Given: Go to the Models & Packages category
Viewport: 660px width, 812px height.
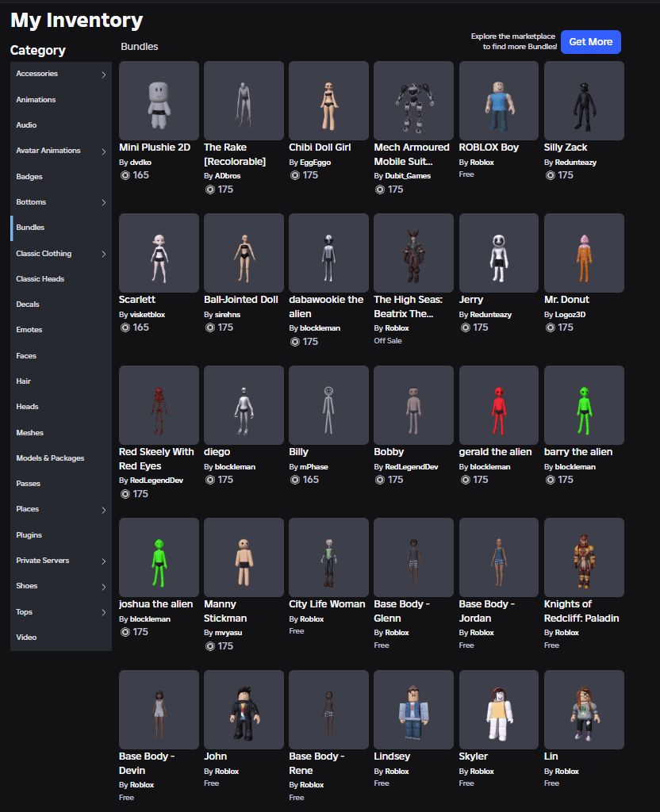Looking at the screenshot, I should coord(50,458).
